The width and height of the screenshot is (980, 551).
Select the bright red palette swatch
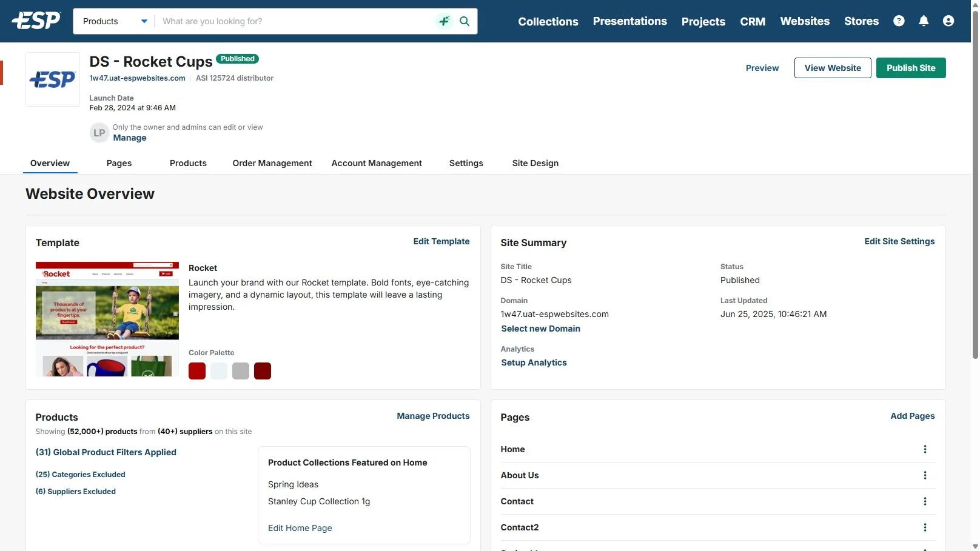click(197, 371)
